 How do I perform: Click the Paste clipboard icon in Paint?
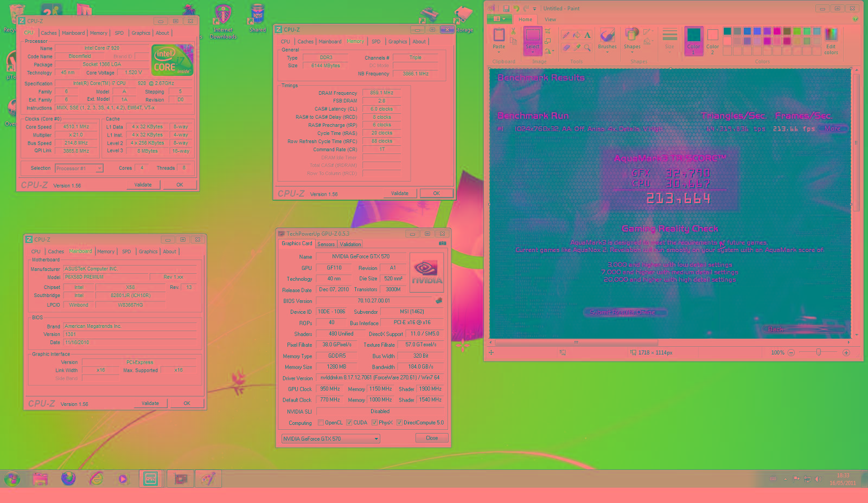point(499,35)
